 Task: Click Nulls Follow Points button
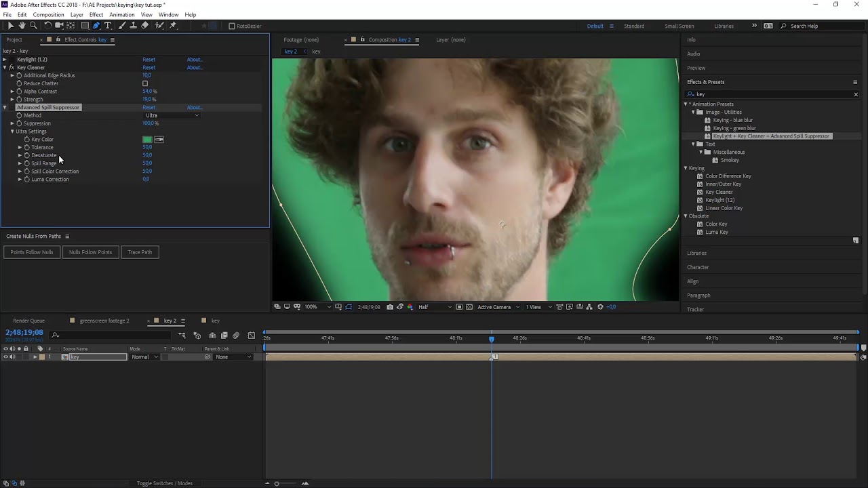(x=90, y=252)
